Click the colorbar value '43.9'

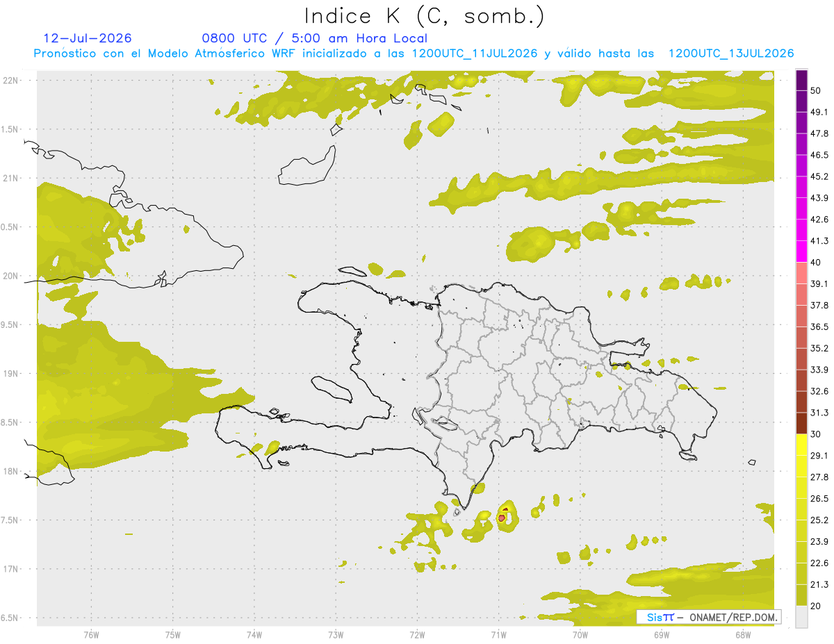pos(819,198)
